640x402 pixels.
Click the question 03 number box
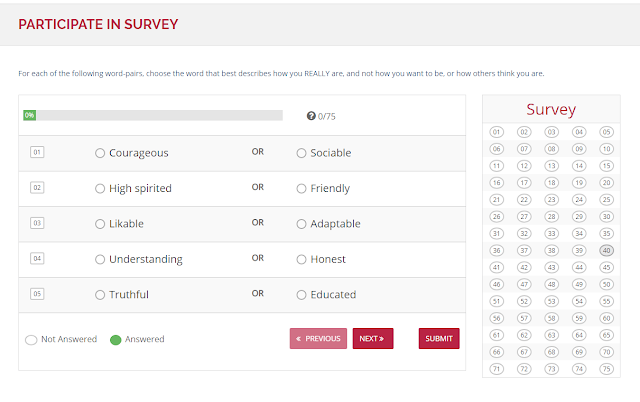click(x=37, y=223)
